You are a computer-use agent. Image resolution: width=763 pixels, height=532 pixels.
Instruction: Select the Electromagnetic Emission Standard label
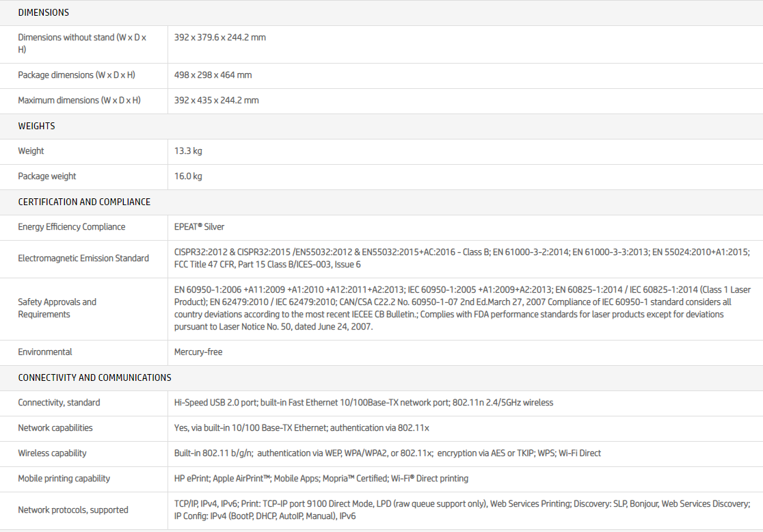tap(83, 258)
